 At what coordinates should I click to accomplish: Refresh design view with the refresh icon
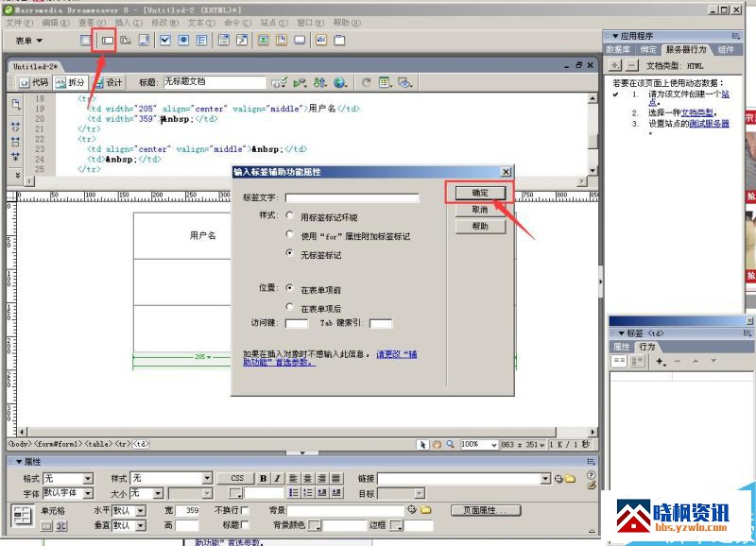click(x=367, y=83)
